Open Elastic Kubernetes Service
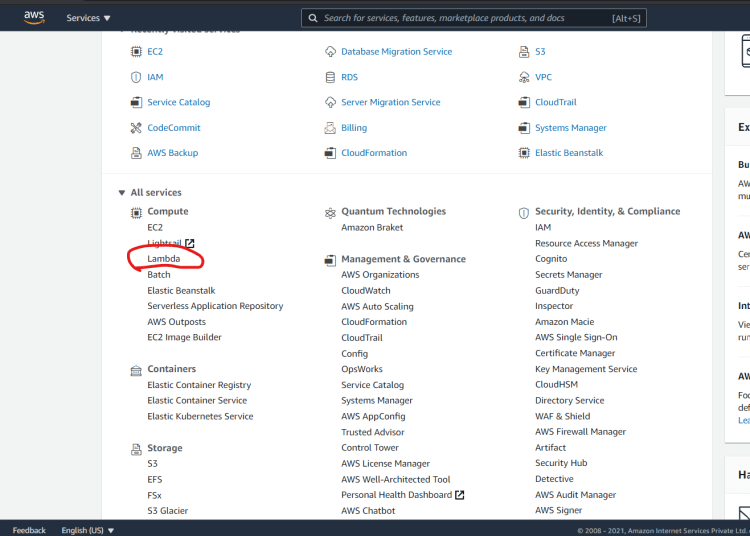 (200, 416)
